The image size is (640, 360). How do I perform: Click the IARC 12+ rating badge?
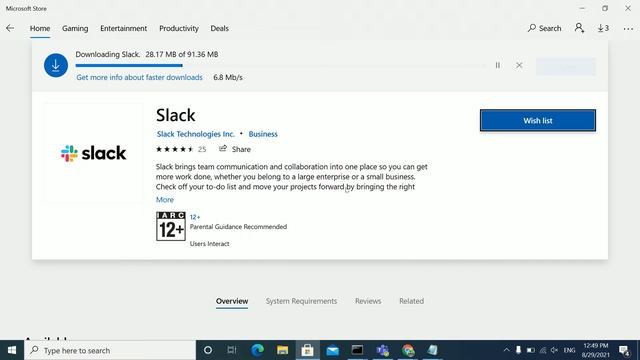(171, 226)
